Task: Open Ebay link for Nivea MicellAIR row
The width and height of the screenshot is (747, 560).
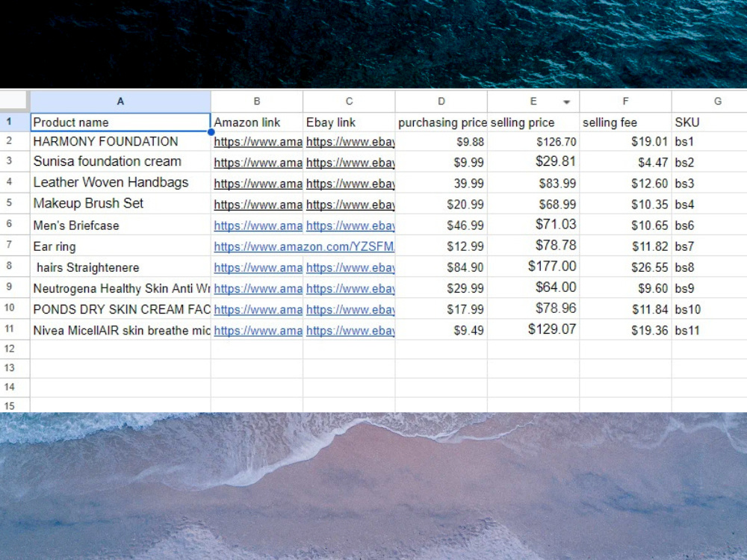Action: 350,331
